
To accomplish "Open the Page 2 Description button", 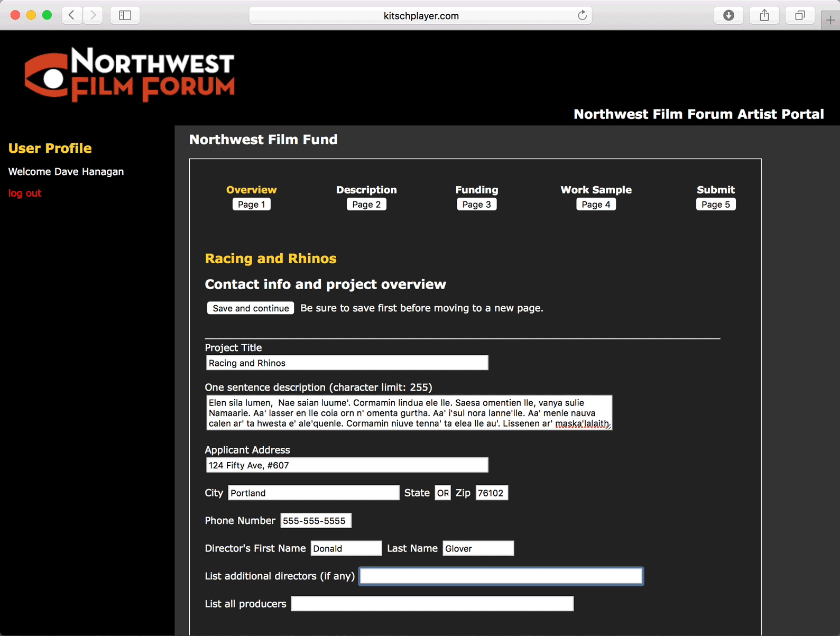I will (x=366, y=205).
